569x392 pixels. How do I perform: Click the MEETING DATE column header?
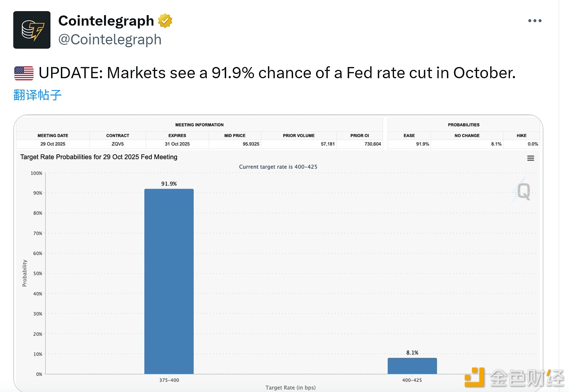click(x=53, y=135)
